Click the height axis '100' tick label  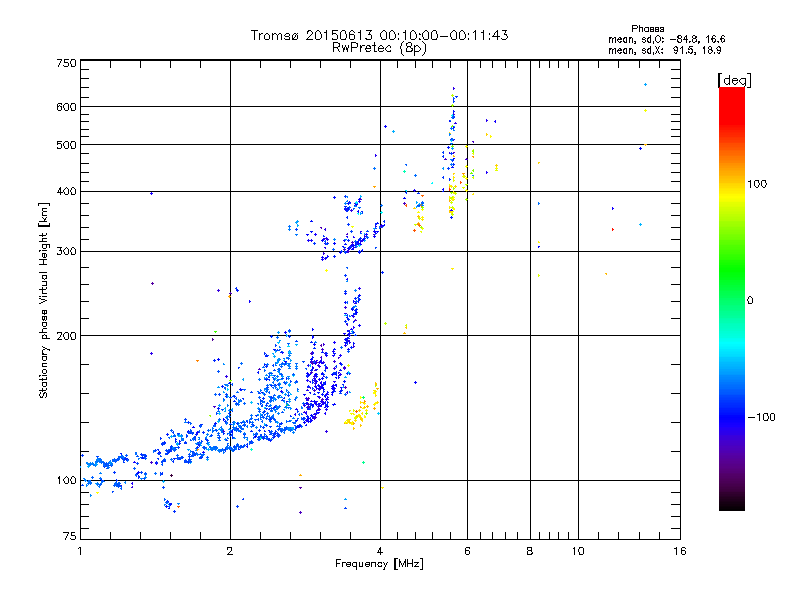tap(66, 480)
